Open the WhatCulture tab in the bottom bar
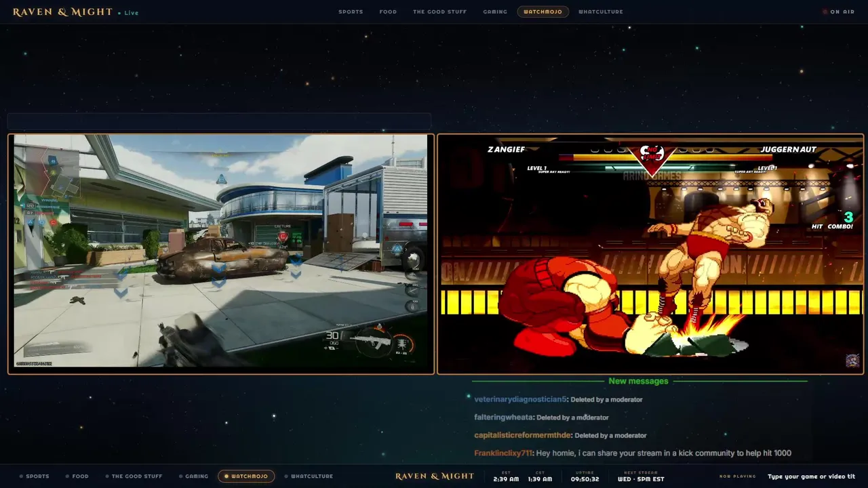The image size is (868, 488). click(x=309, y=476)
